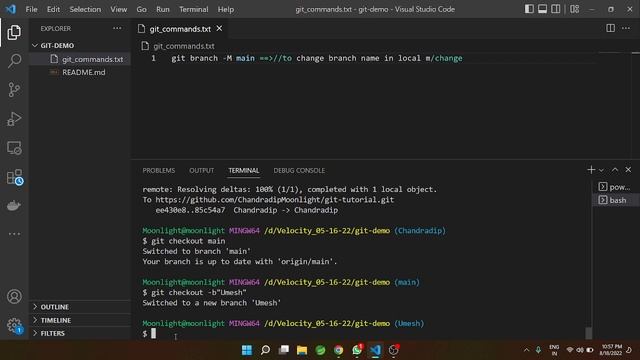
Task: Open the Extensions view
Action: [x=14, y=177]
